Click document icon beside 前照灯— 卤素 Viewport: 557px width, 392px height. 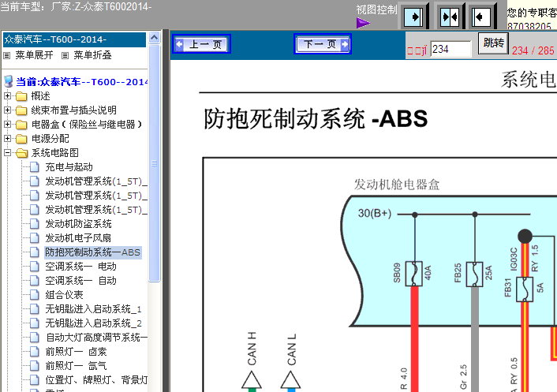click(x=35, y=352)
